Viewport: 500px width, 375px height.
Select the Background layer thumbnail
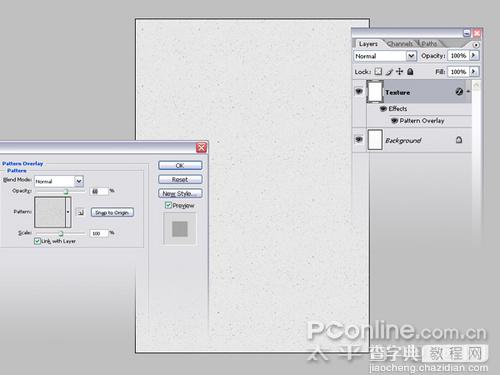click(375, 140)
